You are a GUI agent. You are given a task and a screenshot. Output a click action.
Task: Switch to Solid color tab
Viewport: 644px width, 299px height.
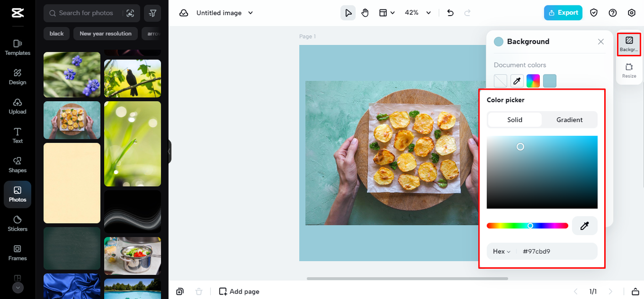[x=515, y=120]
